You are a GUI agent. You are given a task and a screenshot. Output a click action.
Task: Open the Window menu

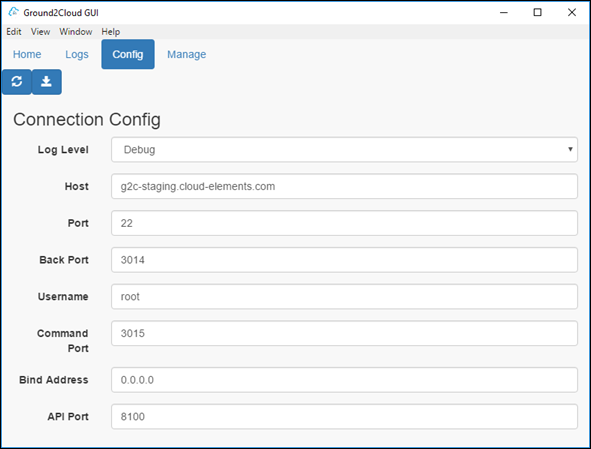coord(76,32)
